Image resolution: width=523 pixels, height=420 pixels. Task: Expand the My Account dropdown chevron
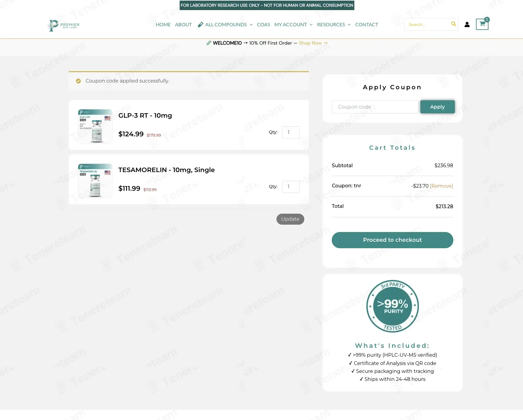tap(311, 25)
